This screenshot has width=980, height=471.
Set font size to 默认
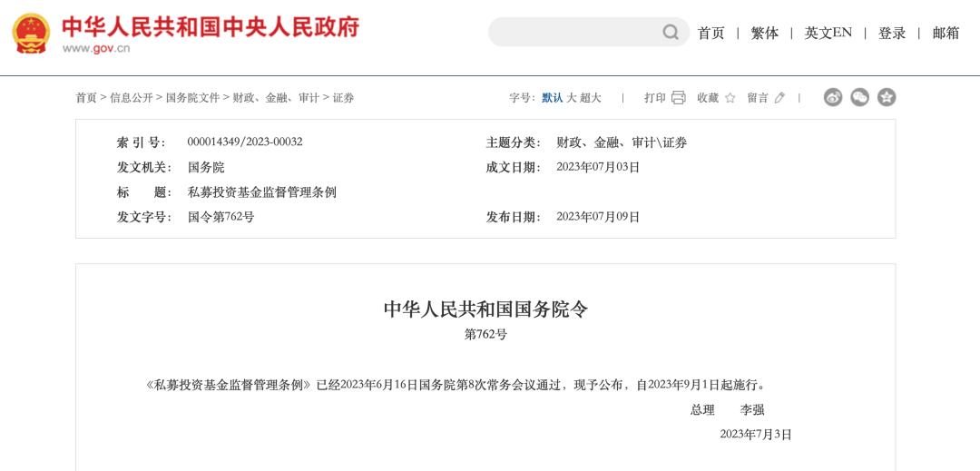point(552,97)
